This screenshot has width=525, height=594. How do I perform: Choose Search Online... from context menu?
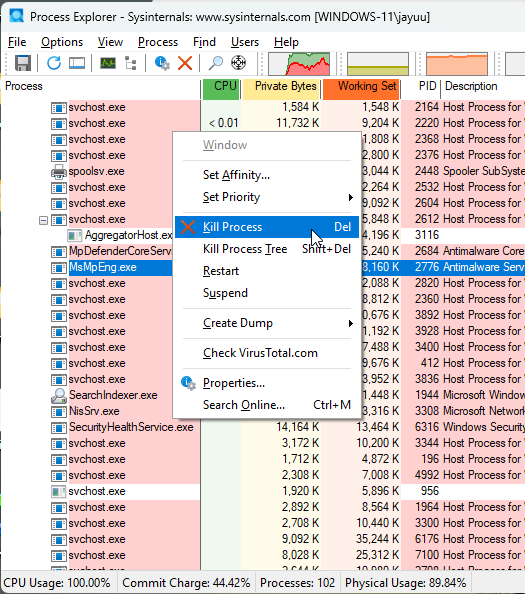267,405
